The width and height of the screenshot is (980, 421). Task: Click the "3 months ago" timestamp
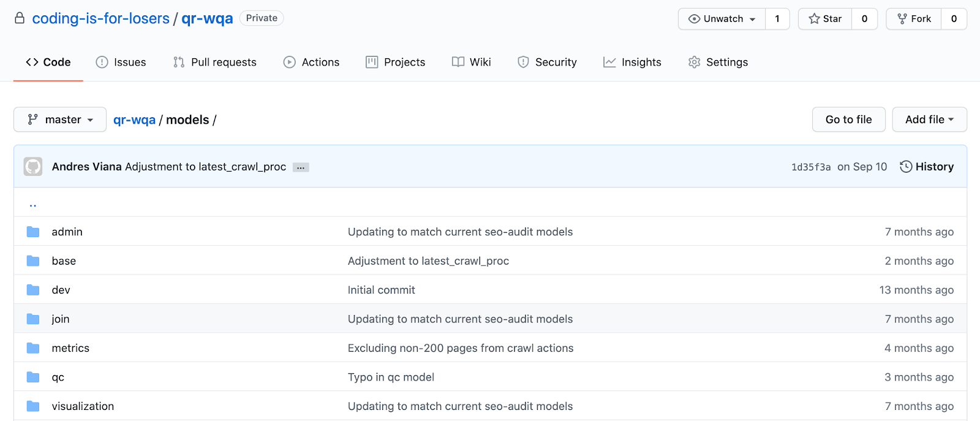(x=919, y=377)
